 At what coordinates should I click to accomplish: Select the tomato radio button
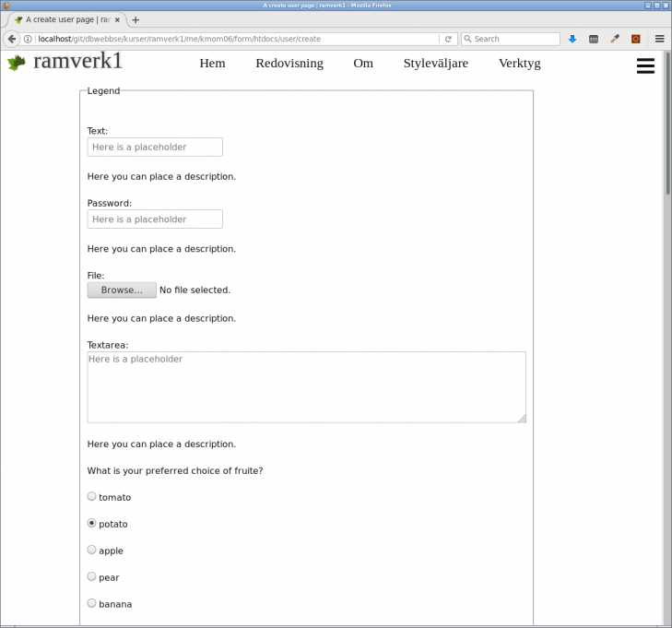click(x=91, y=496)
